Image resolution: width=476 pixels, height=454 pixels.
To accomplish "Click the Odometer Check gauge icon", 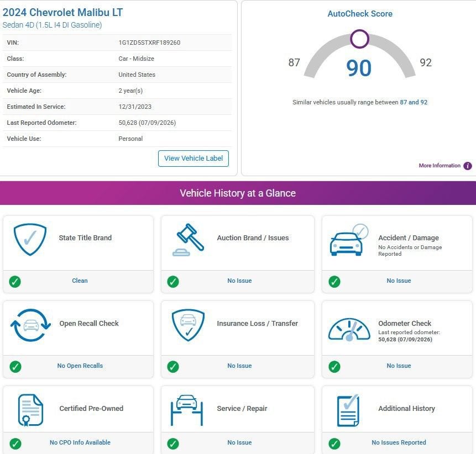I will click(349, 329).
